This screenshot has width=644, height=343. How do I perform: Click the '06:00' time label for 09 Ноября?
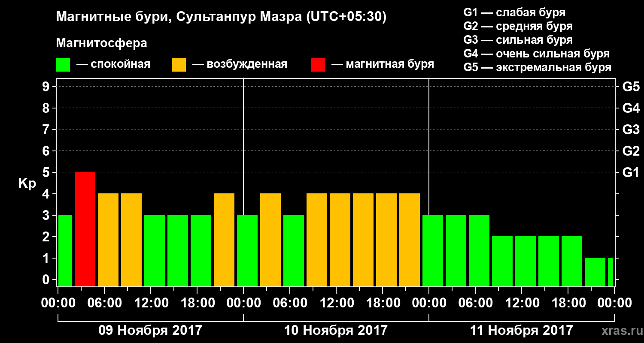coord(104,303)
